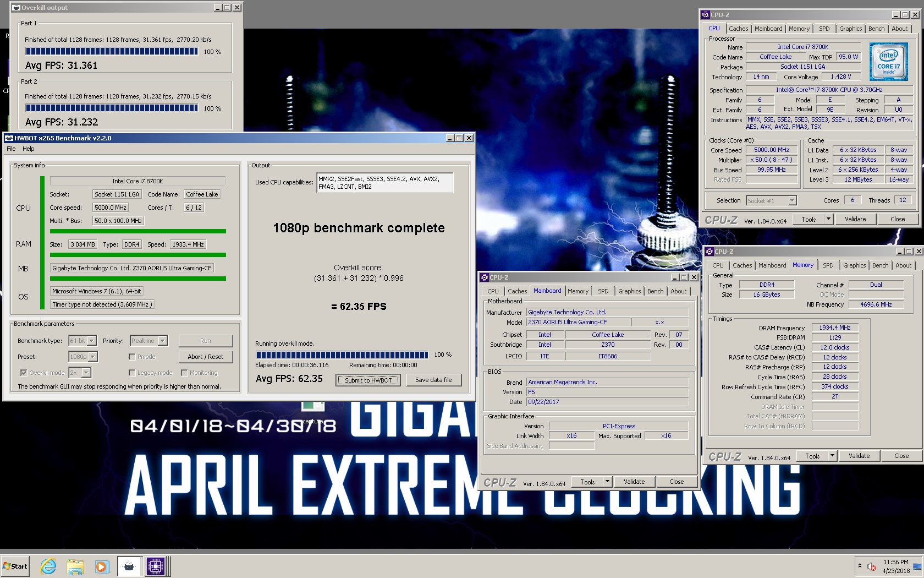924x578 pixels.
Task: Expand the Preset 1080p dropdown
Action: [93, 357]
